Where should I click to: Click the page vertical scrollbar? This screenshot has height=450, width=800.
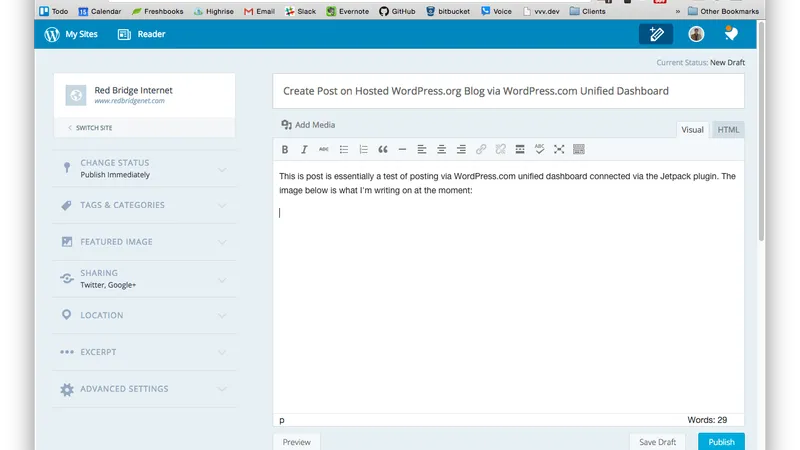click(x=761, y=133)
